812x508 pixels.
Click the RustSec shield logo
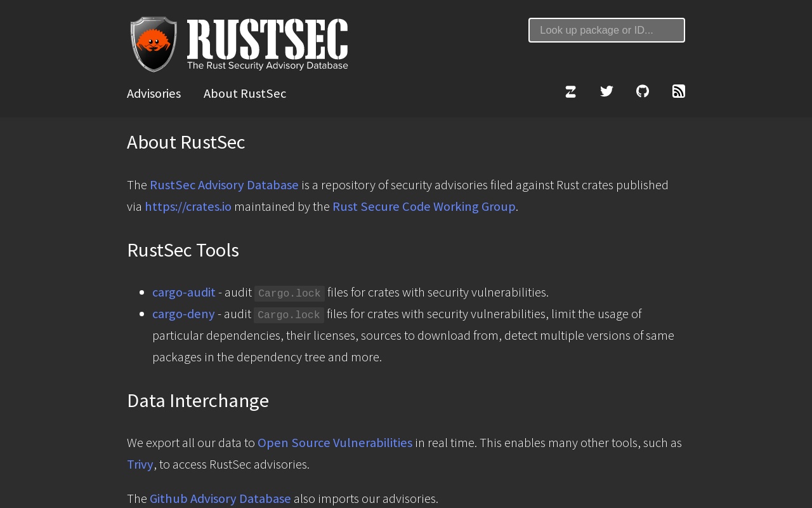(152, 44)
